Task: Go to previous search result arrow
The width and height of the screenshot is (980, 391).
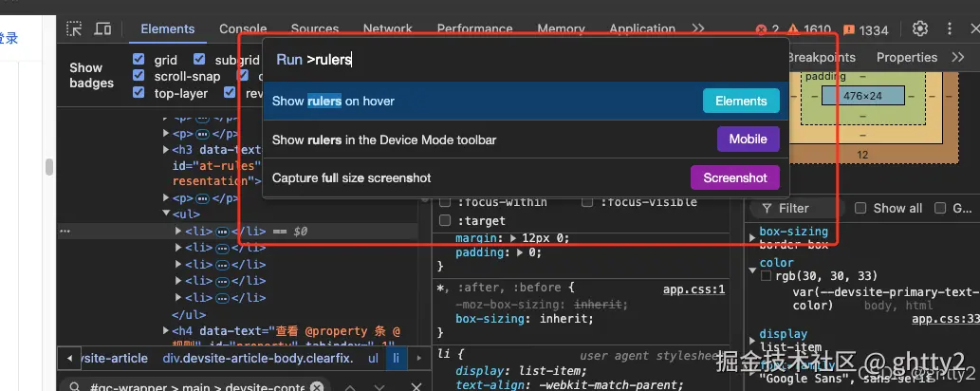Action: pyautogui.click(x=350, y=387)
